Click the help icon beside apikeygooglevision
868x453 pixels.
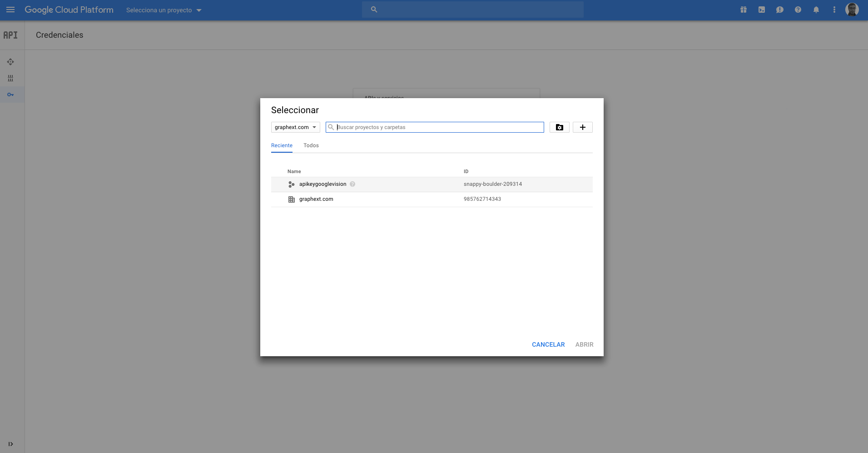352,184
